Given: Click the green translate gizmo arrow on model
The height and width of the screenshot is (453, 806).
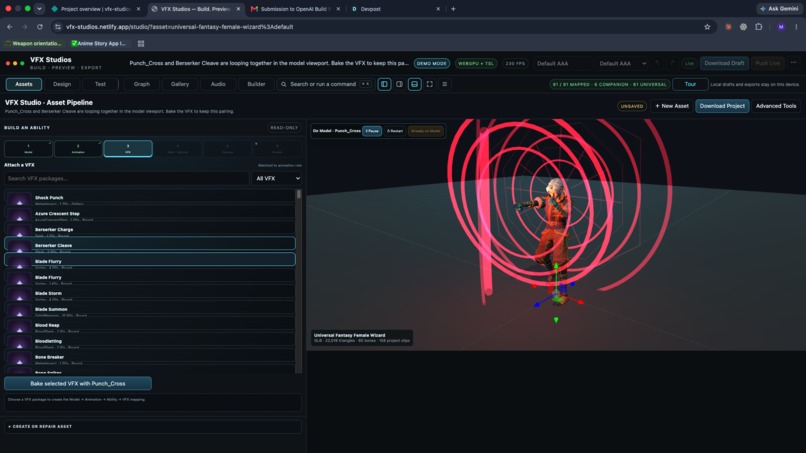Looking at the screenshot, I should [556, 266].
